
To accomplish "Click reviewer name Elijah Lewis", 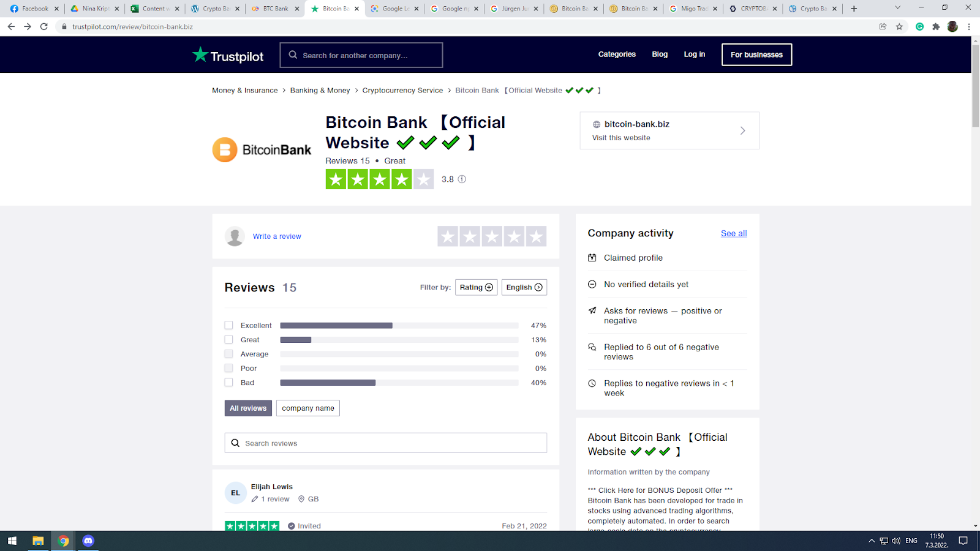I will pos(272,487).
